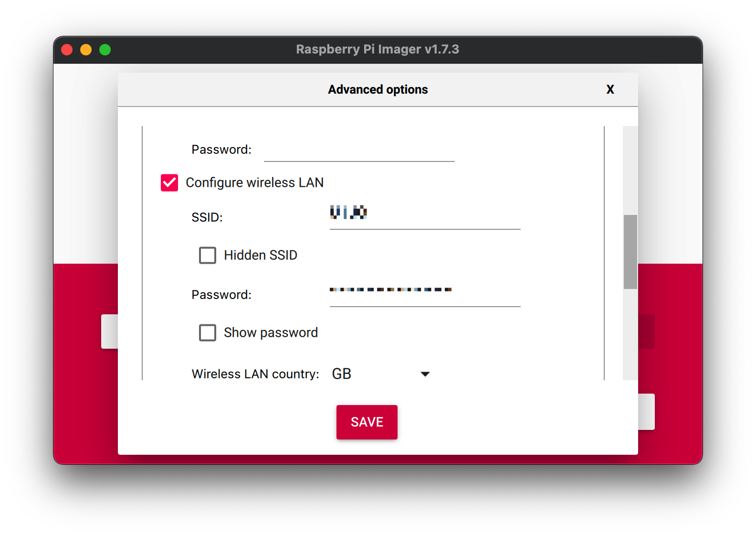Open the Wireless LAN country dropdown arrow

(x=425, y=374)
